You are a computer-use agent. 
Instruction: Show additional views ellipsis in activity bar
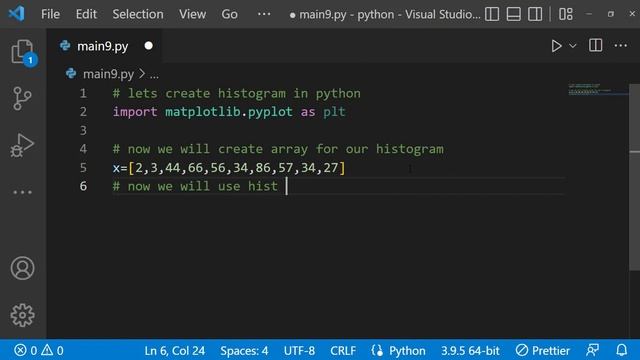(22, 192)
